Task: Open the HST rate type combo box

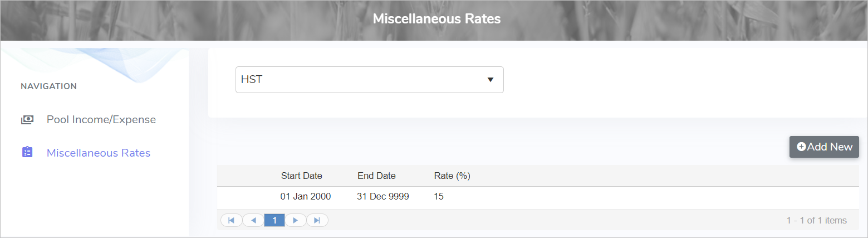Action: pyautogui.click(x=362, y=80)
